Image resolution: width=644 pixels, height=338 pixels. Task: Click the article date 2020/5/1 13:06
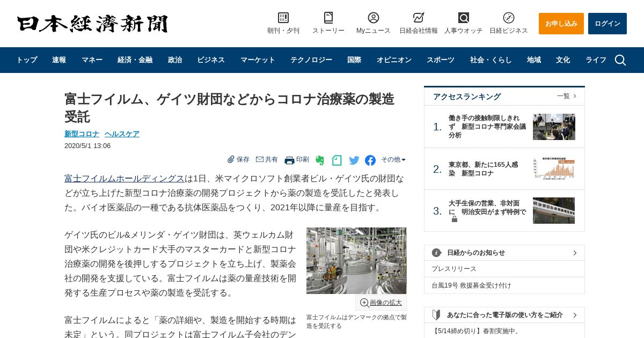coord(87,146)
